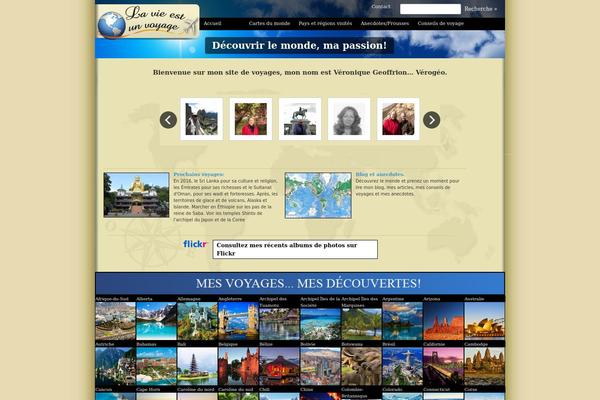Open the Afrique-du-Sud destination thumbnail

[115, 321]
